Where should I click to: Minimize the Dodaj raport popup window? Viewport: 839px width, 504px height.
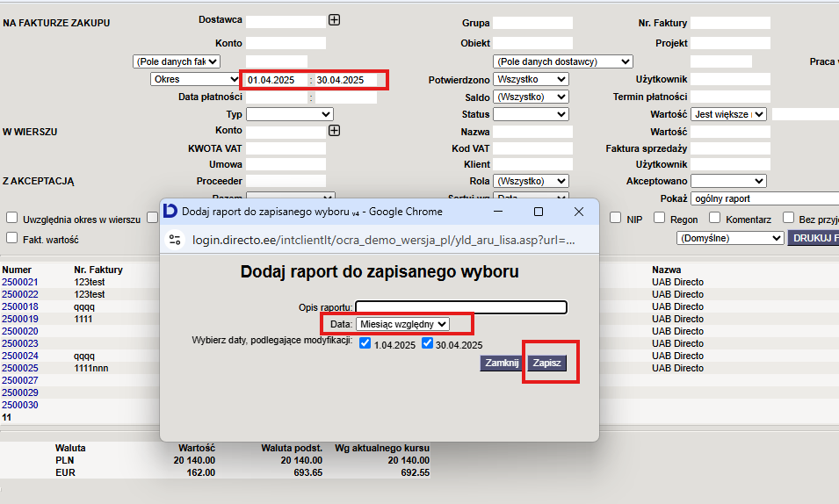click(x=498, y=212)
